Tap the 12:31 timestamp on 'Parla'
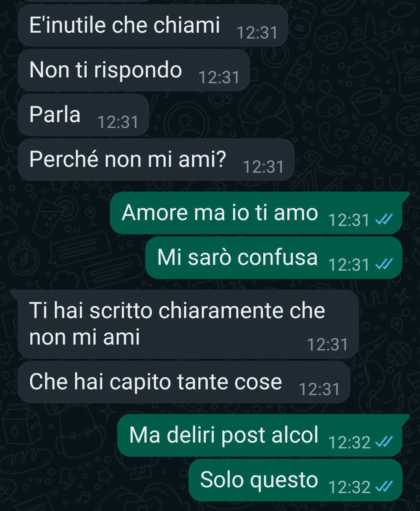This screenshot has width=420, height=511. (x=118, y=122)
